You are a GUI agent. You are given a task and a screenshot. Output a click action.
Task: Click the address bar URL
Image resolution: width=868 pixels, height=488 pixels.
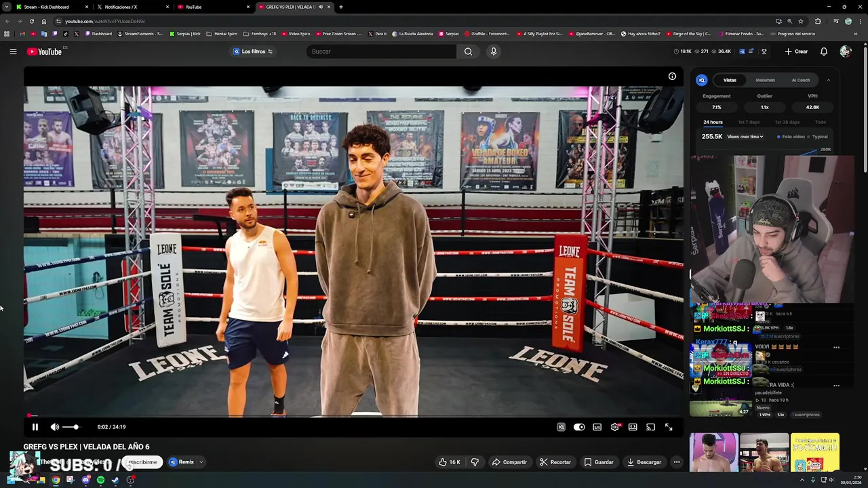click(105, 21)
